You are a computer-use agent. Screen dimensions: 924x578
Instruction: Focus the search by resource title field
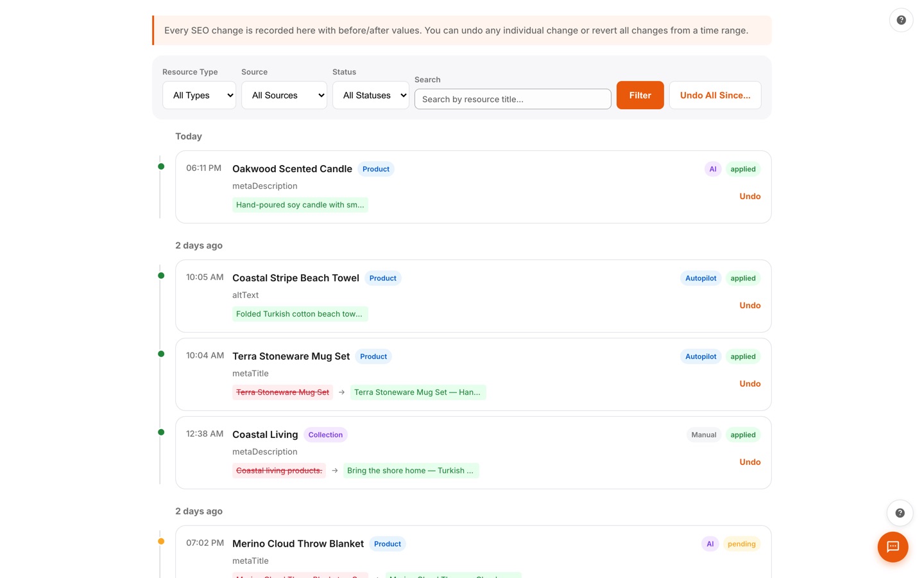[x=513, y=99]
